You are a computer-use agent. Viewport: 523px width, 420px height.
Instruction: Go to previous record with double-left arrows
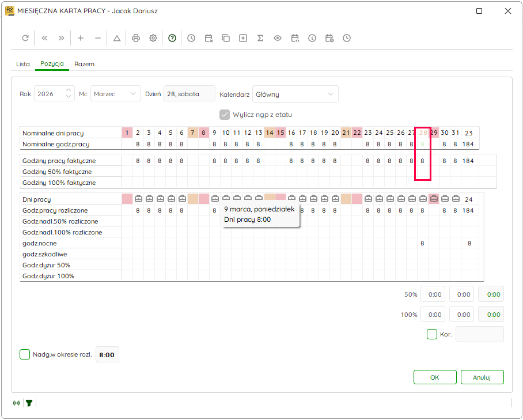coord(44,38)
